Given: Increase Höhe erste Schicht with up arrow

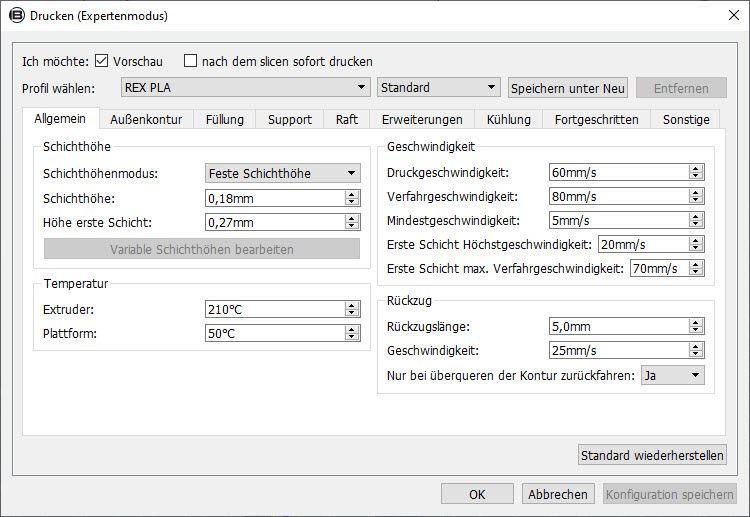Looking at the screenshot, I should (352, 219).
